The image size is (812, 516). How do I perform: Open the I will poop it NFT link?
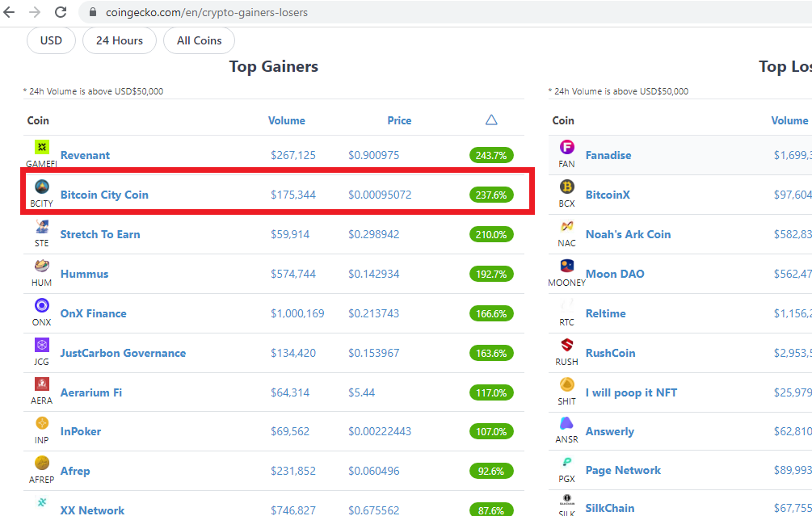click(x=631, y=392)
